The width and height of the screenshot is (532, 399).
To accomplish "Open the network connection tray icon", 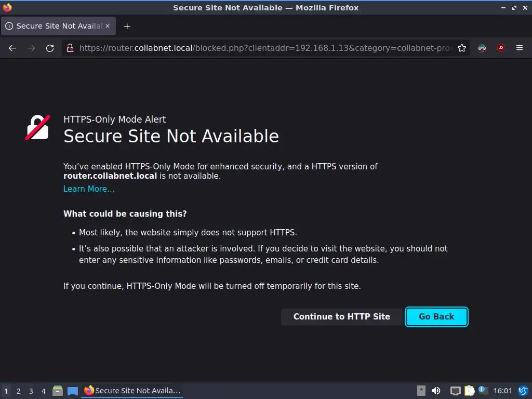I will pos(455,391).
